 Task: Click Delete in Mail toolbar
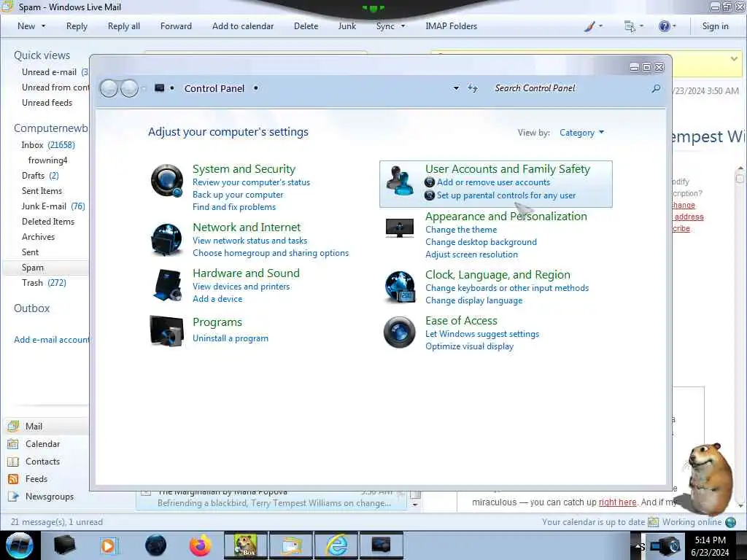click(x=306, y=26)
